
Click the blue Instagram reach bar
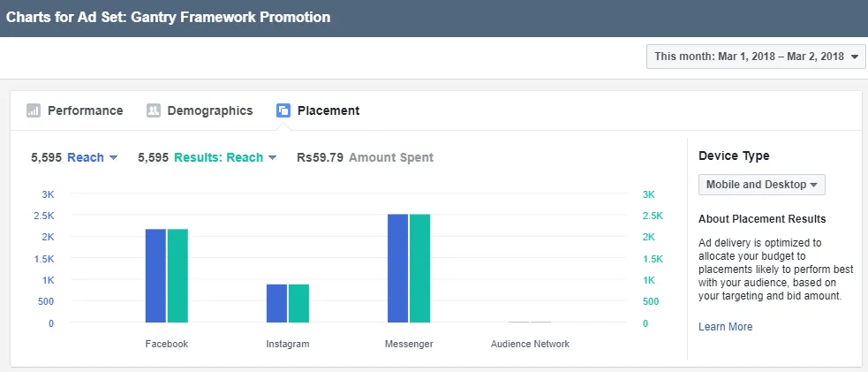(276, 303)
